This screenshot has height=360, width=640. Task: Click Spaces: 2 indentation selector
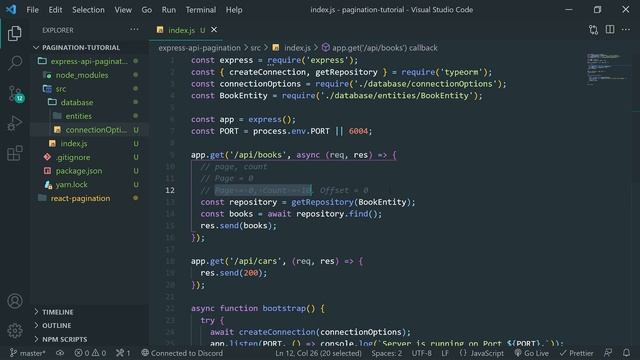point(387,353)
